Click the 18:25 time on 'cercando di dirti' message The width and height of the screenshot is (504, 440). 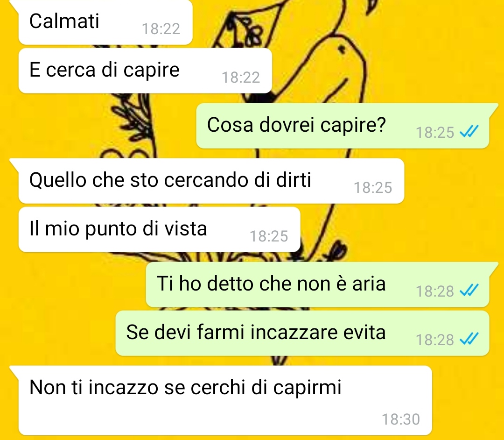373,188
